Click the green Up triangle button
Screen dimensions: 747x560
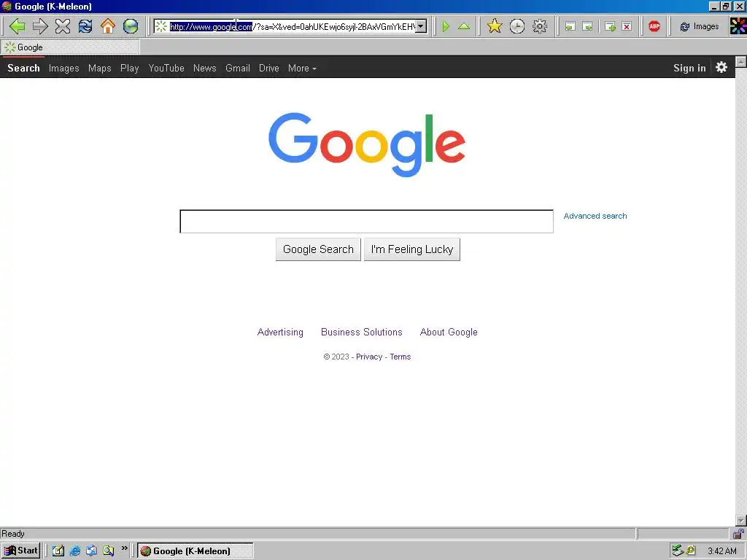[464, 27]
